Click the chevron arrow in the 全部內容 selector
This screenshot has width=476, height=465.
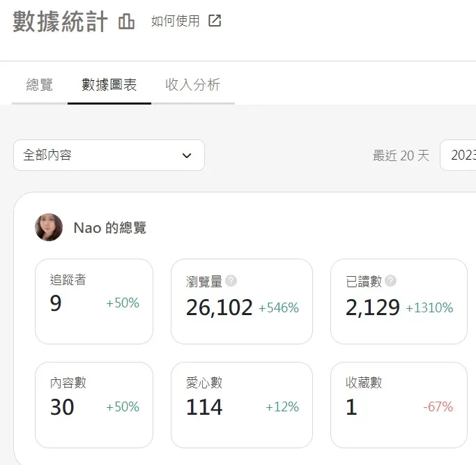click(x=187, y=155)
